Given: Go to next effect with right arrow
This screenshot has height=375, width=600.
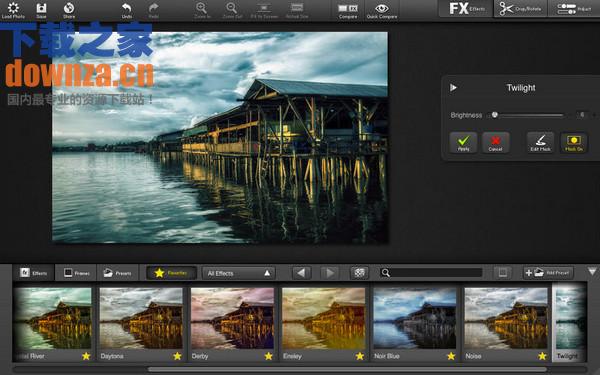Looking at the screenshot, I should 329,273.
